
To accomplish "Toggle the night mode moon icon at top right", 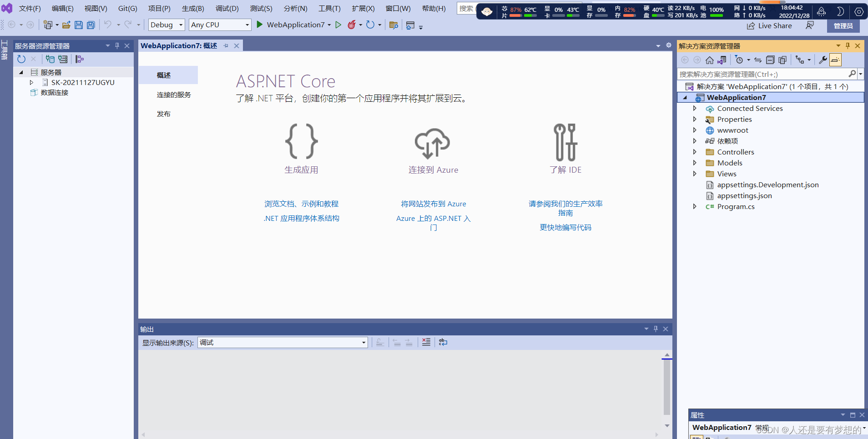I will pos(840,11).
